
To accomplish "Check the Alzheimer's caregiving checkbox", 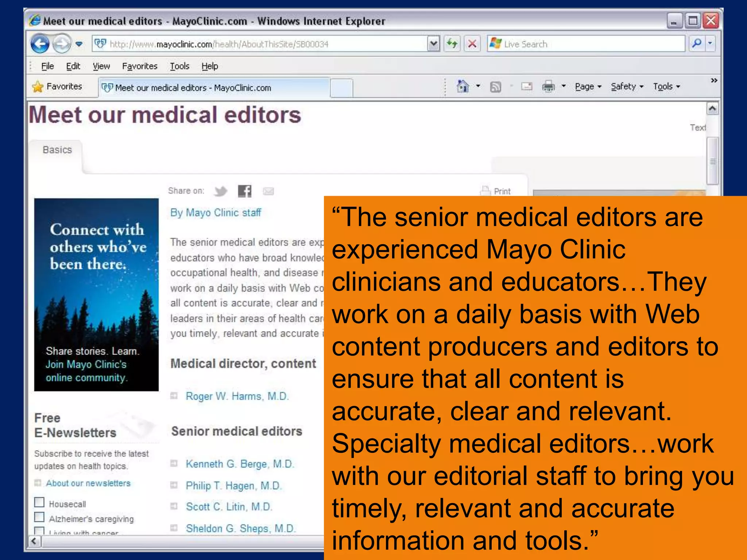I will [x=39, y=517].
